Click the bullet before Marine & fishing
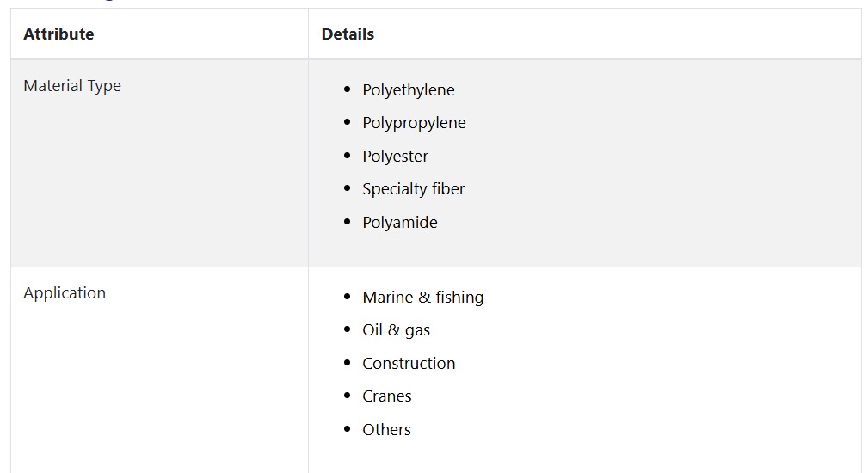The image size is (868, 473). point(347,297)
